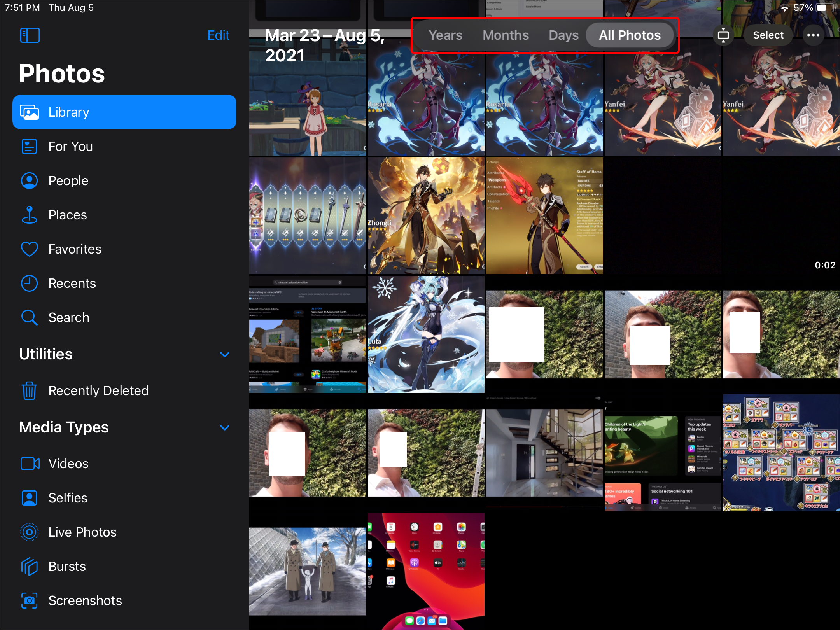Viewport: 840px width, 630px height.
Task: Open the Zhongli character artwork thumbnail
Action: (x=426, y=216)
